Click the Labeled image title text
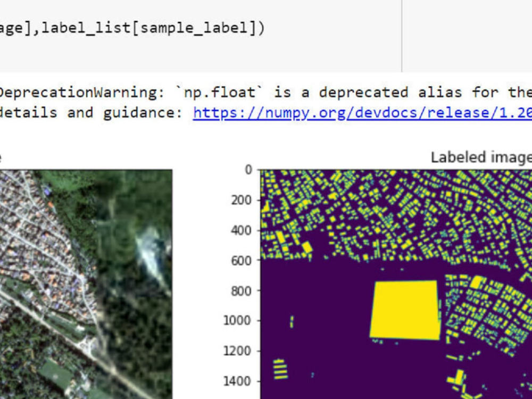 481,157
